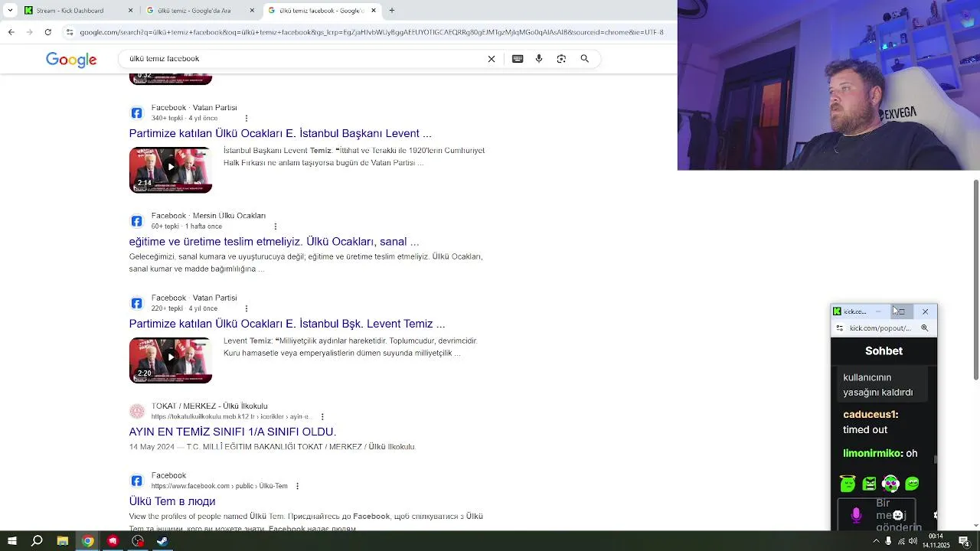Open options menu for Tokat Ülkü İlkokulu result
Image resolution: width=980 pixels, height=551 pixels.
(322, 417)
